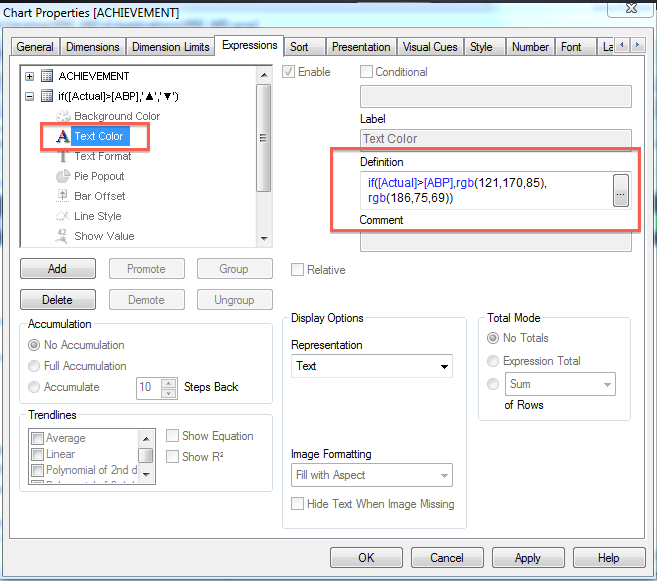Select No Accumulation radio button

tap(34, 345)
